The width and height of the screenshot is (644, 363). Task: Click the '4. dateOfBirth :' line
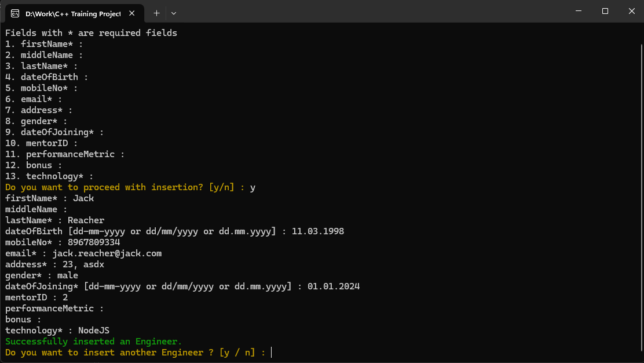(46, 77)
